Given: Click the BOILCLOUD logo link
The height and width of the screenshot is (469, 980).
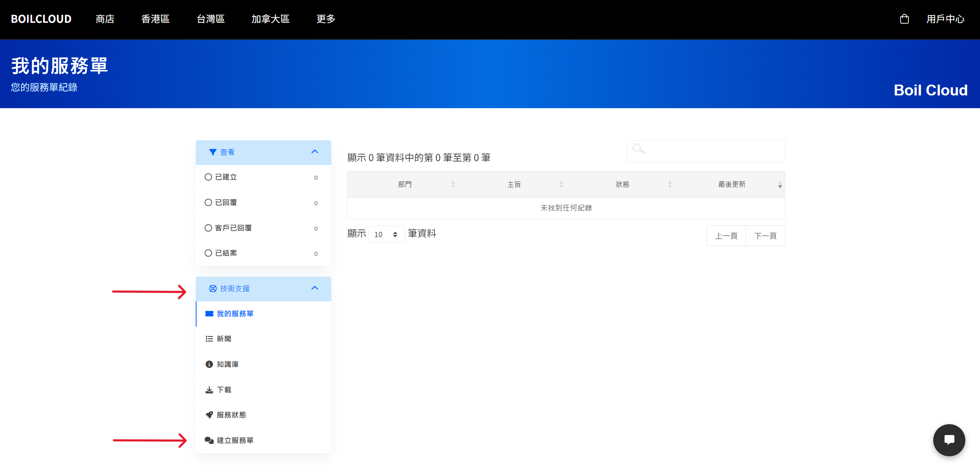Looking at the screenshot, I should [41, 19].
